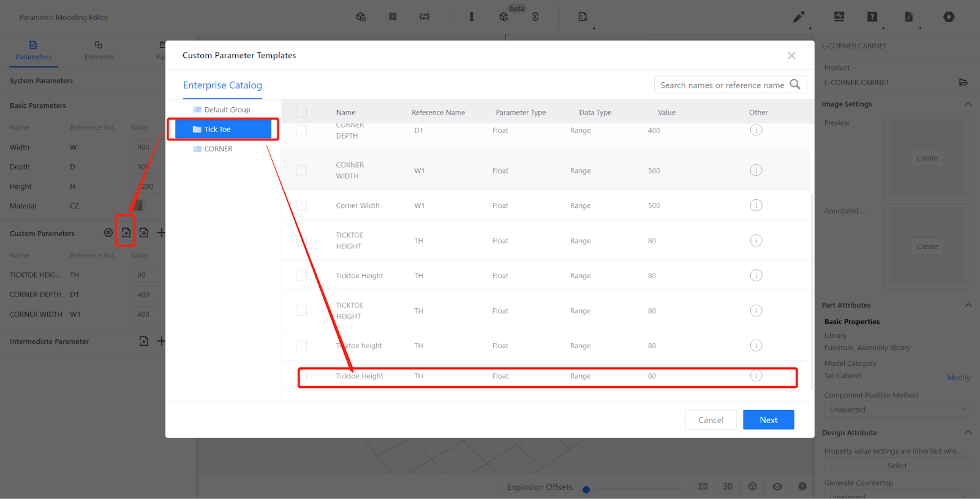This screenshot has width=980, height=499.
Task: Switch to the Enterprise Catalog tab
Action: click(222, 85)
